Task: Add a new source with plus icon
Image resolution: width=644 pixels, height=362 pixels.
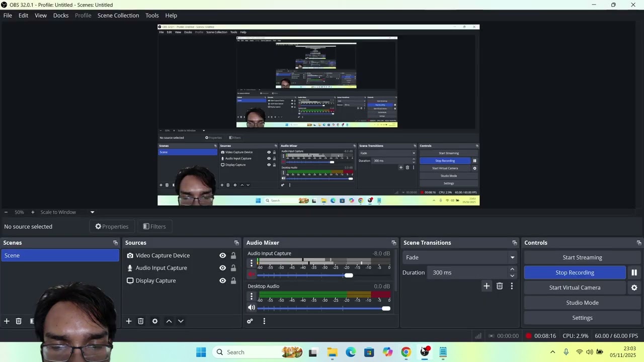Action: pyautogui.click(x=129, y=321)
